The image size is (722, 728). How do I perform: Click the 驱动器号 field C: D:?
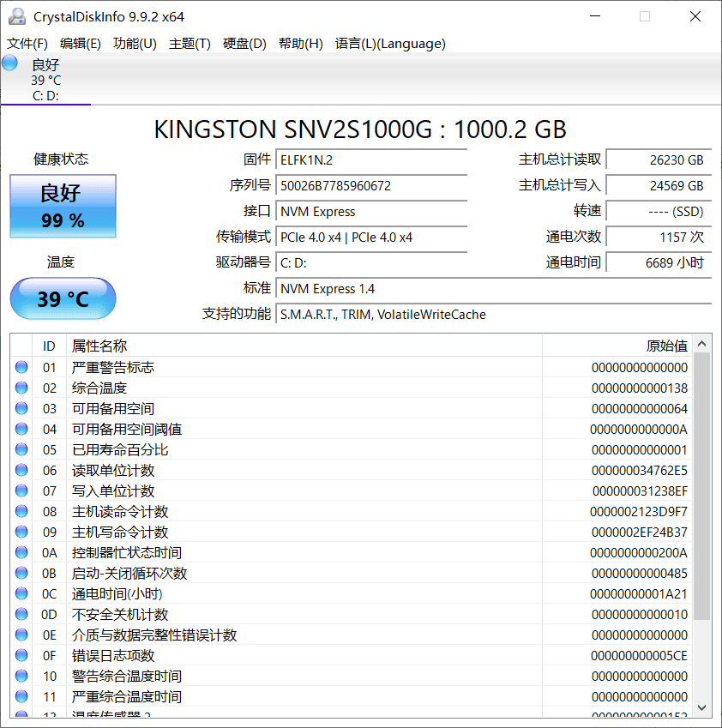(x=371, y=263)
